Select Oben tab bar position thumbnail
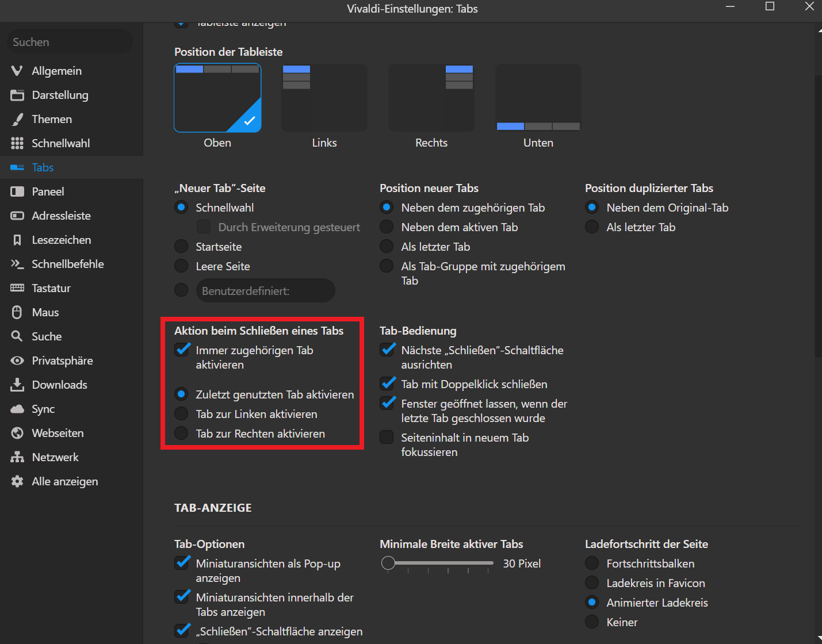Image resolution: width=822 pixels, height=644 pixels. (217, 98)
